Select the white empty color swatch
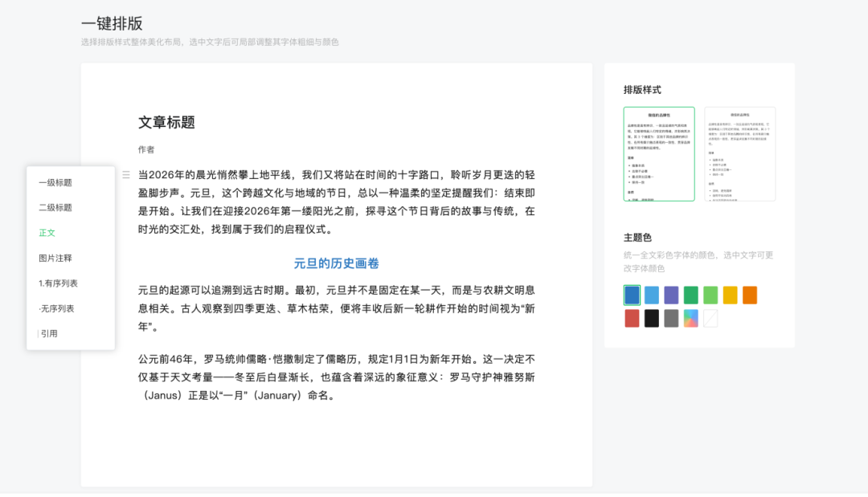The image size is (868, 497). click(710, 318)
